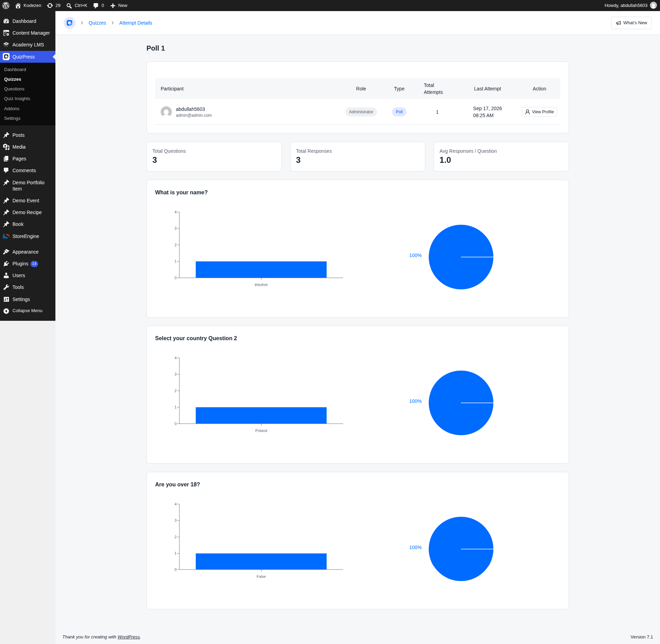Open QuizPress Settings submenu item
660x644 pixels.
click(x=12, y=118)
